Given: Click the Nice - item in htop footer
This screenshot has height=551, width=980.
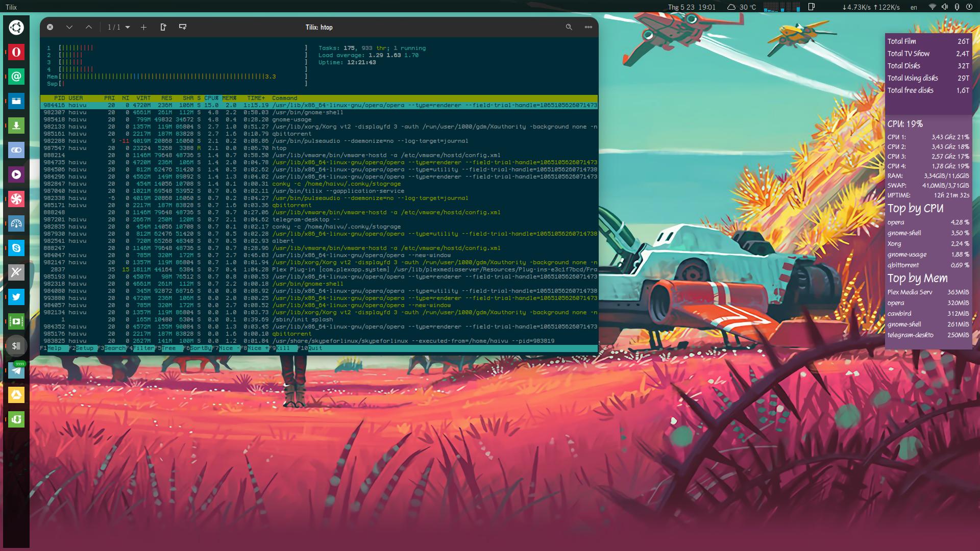Looking at the screenshot, I should (x=226, y=348).
